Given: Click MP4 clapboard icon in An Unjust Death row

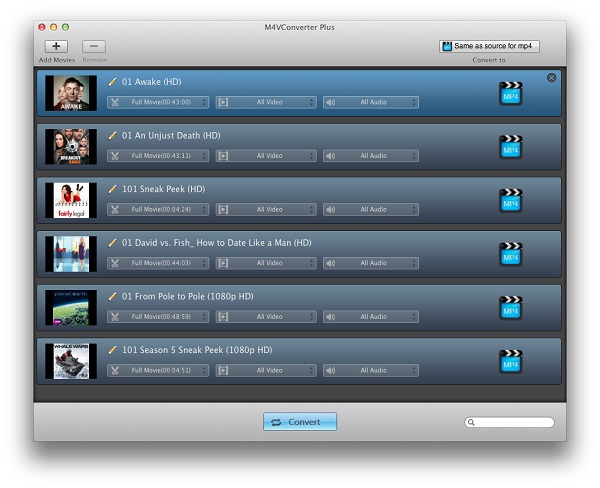Looking at the screenshot, I should [x=511, y=147].
